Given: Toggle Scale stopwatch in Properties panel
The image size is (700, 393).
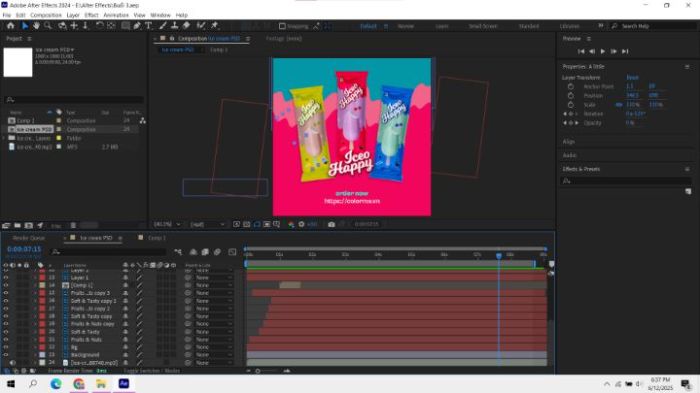Looking at the screenshot, I should [x=571, y=105].
